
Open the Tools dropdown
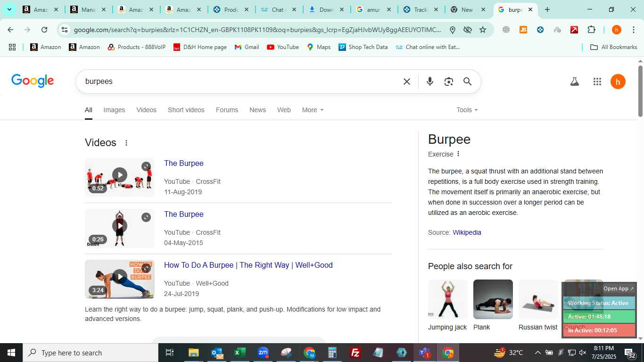tap(467, 110)
